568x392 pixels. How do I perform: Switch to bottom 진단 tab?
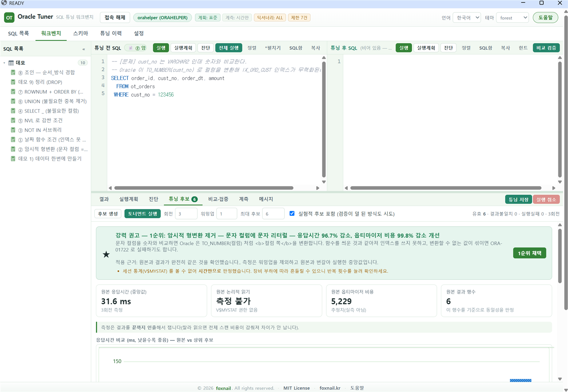tap(153, 199)
